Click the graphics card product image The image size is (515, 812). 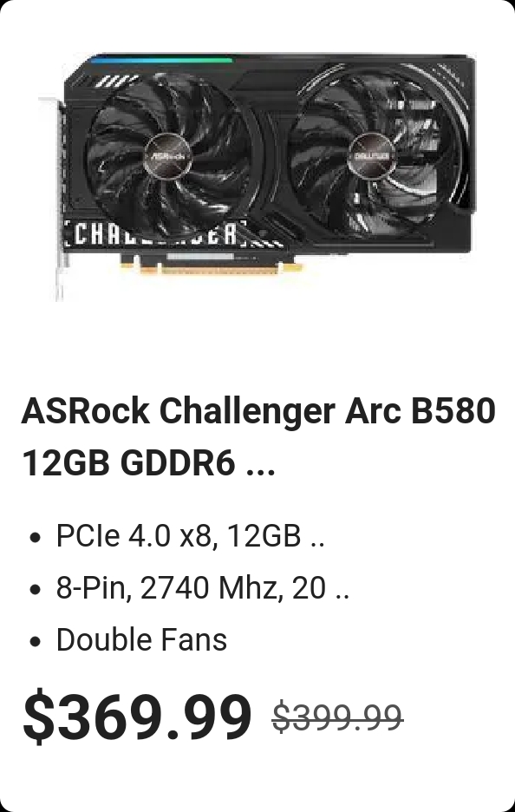point(257,176)
